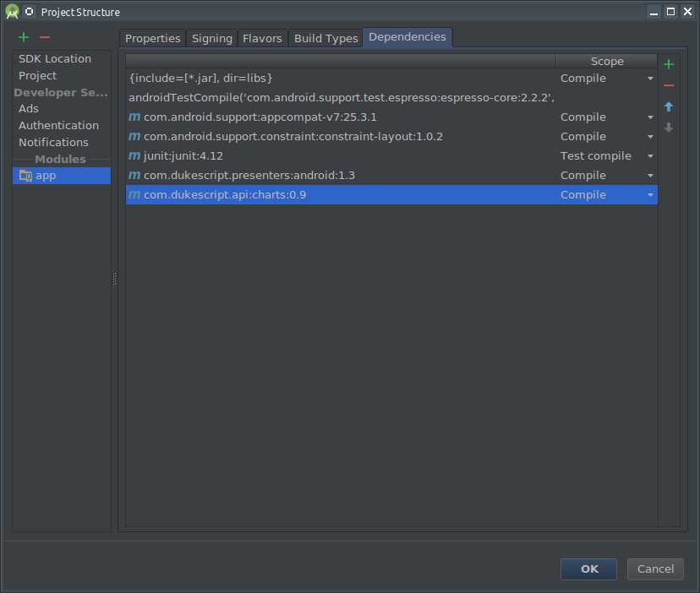Confirm changes with the OK button
This screenshot has width=700, height=593.
tap(588, 569)
